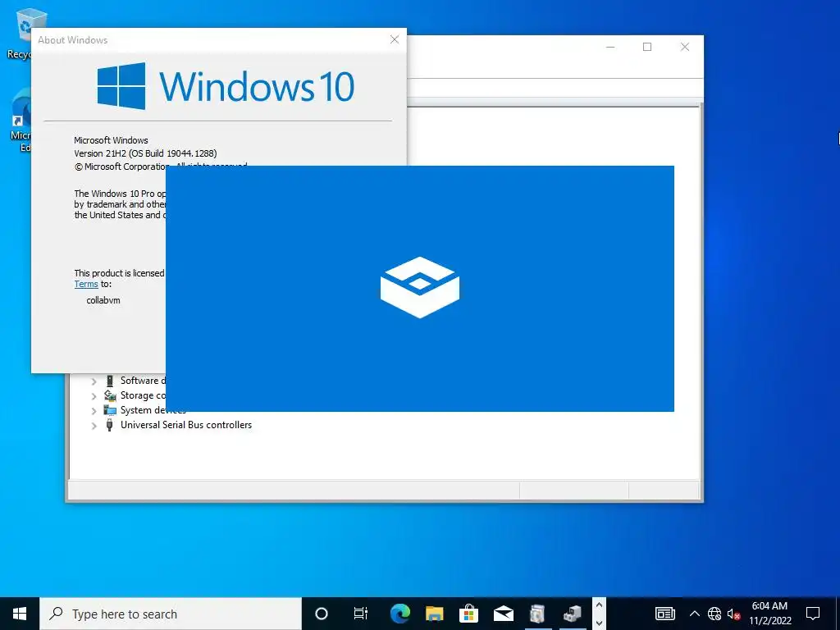Viewport: 840px width, 630px height.
Task: Click the taskbar scroll up arrow
Action: (599, 605)
